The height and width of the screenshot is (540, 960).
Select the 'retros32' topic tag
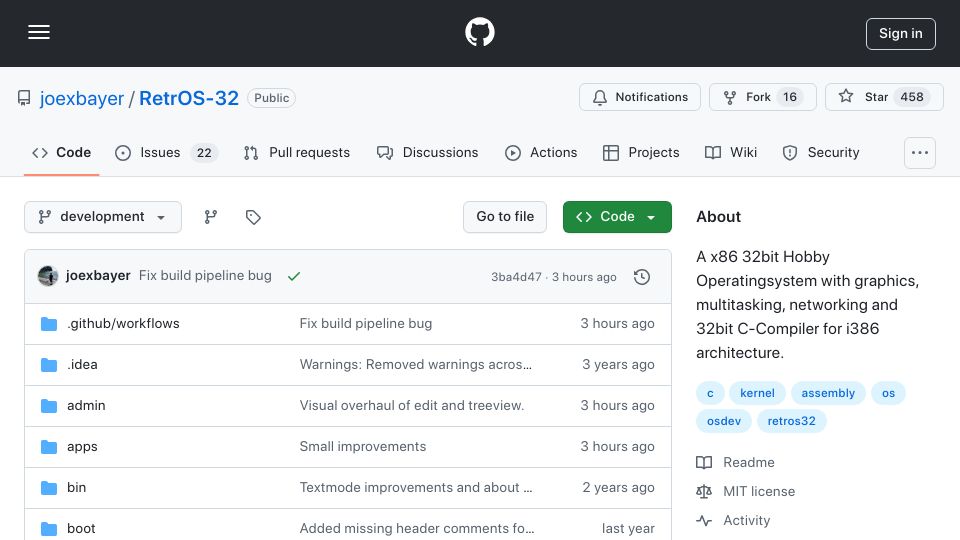(x=792, y=421)
